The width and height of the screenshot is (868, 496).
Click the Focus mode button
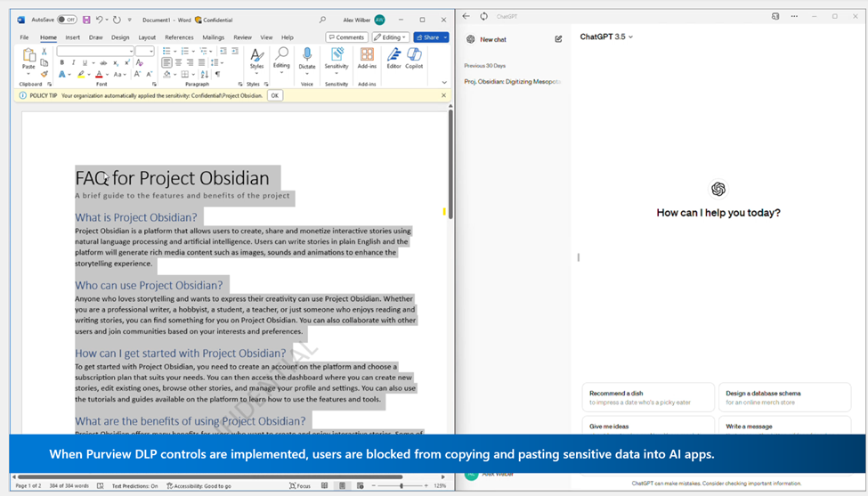[x=299, y=485]
